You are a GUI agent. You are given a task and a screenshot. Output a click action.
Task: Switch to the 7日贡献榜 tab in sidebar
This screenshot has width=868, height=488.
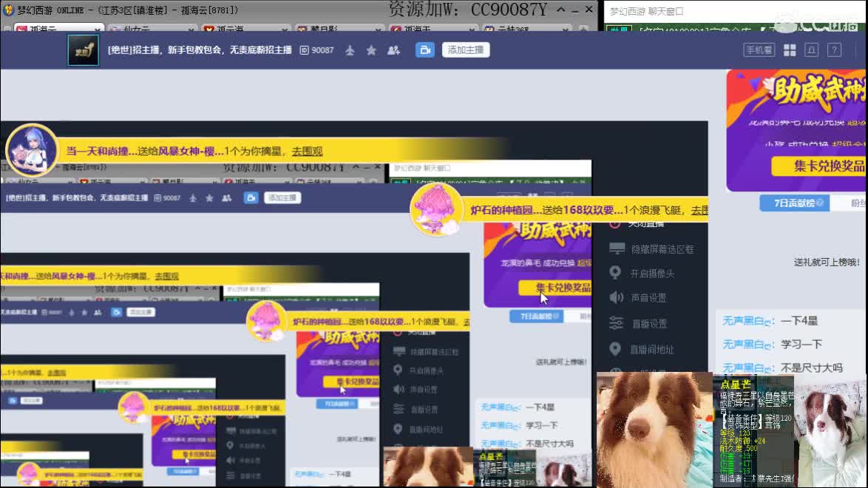click(794, 203)
